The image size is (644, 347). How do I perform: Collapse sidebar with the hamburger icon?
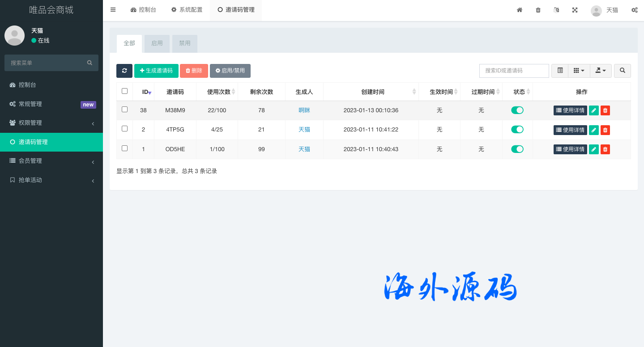click(x=113, y=10)
